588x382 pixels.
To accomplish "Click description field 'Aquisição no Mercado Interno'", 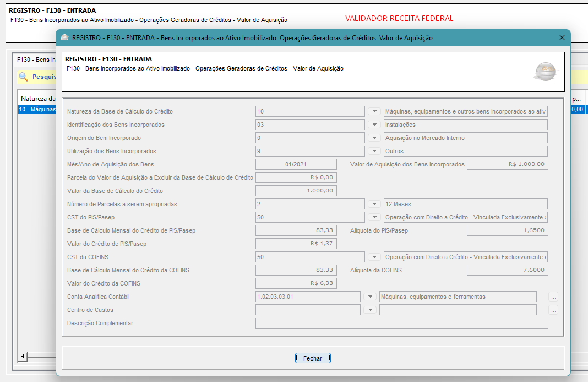I will 466,138.
